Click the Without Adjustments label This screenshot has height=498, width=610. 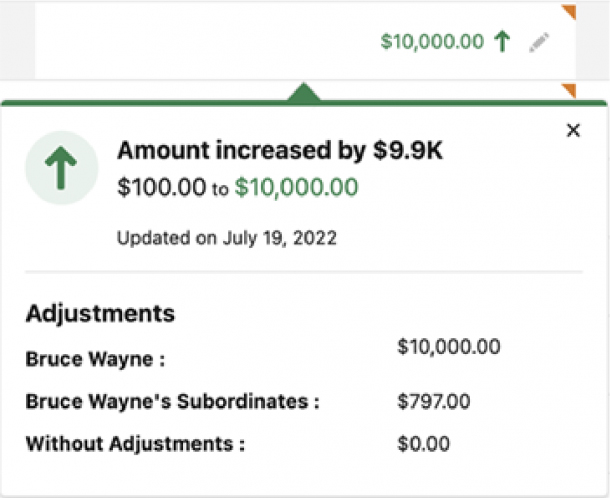135,444
